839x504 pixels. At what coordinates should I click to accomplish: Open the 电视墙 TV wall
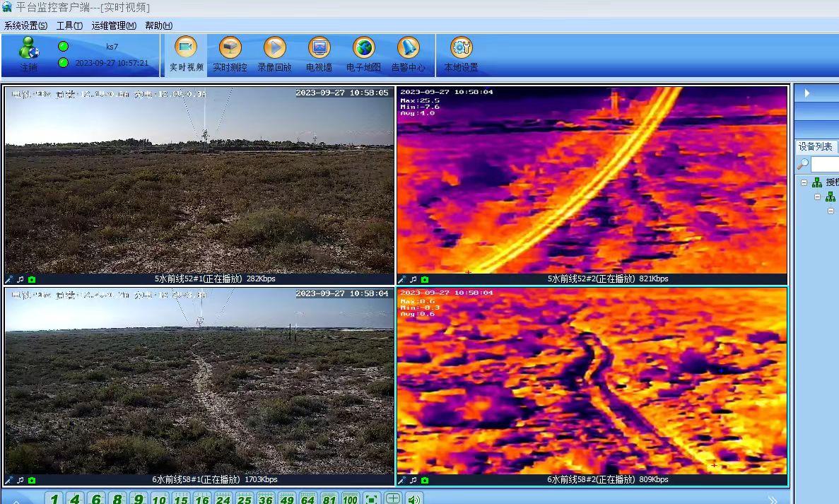[319, 54]
